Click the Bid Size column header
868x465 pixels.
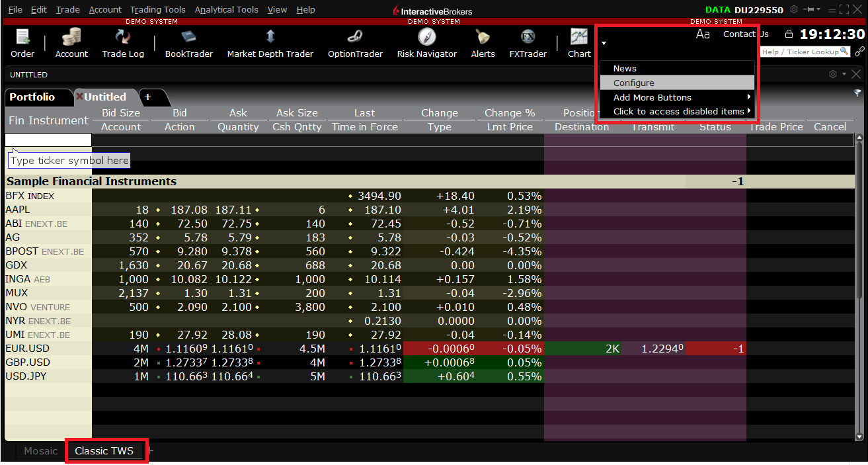(x=121, y=113)
